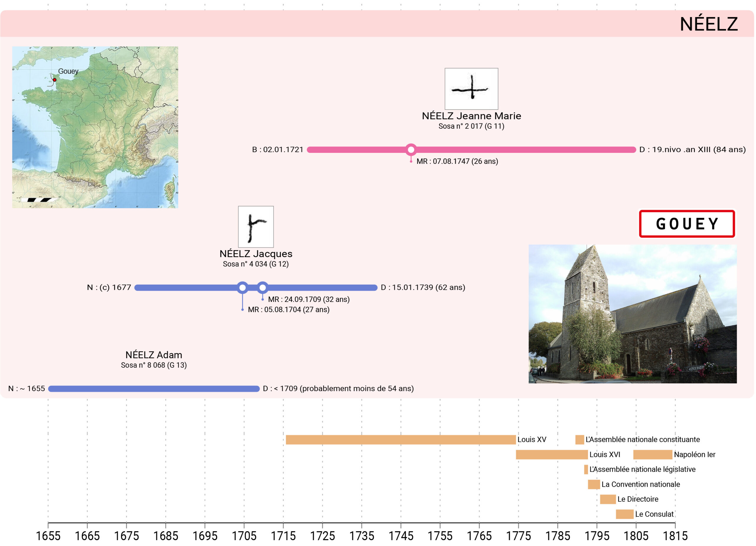Click the GOUEY town sign
This screenshot has width=756, height=546.
point(687,223)
